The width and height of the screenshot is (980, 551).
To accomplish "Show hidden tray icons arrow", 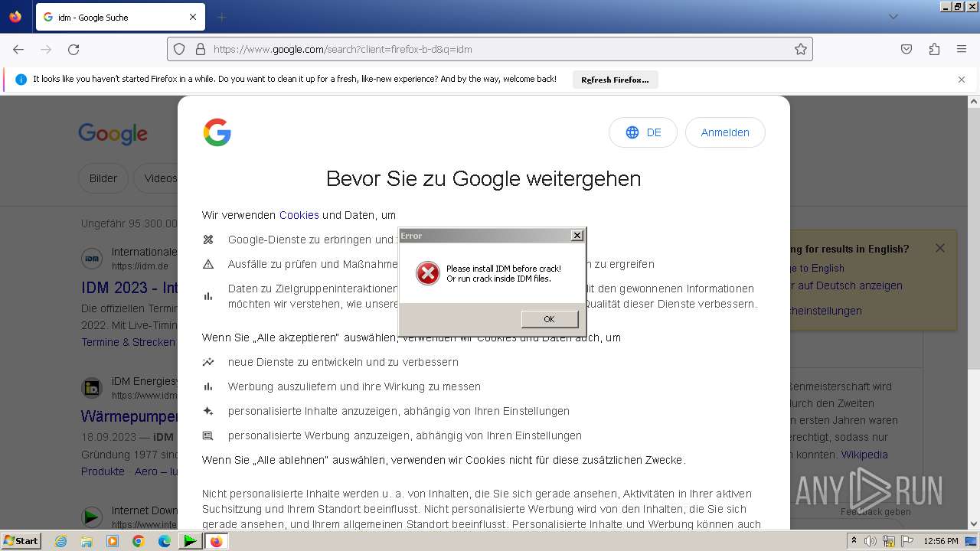I will 854,541.
